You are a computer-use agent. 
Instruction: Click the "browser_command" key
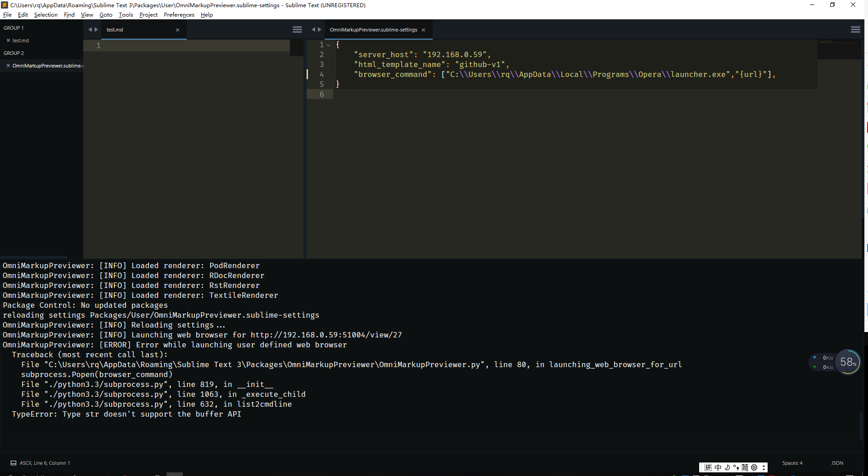coord(393,74)
